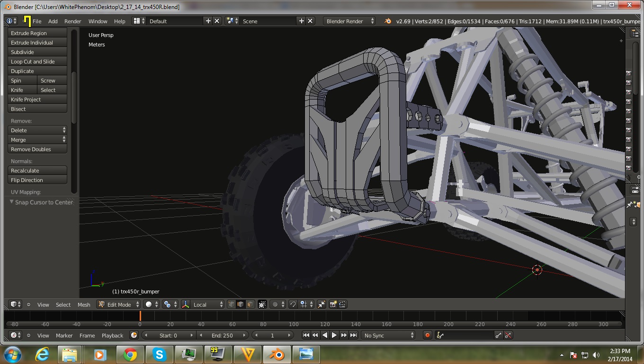The height and width of the screenshot is (364, 644).
Task: Toggle the pin icon in properties
Action: coord(629,205)
